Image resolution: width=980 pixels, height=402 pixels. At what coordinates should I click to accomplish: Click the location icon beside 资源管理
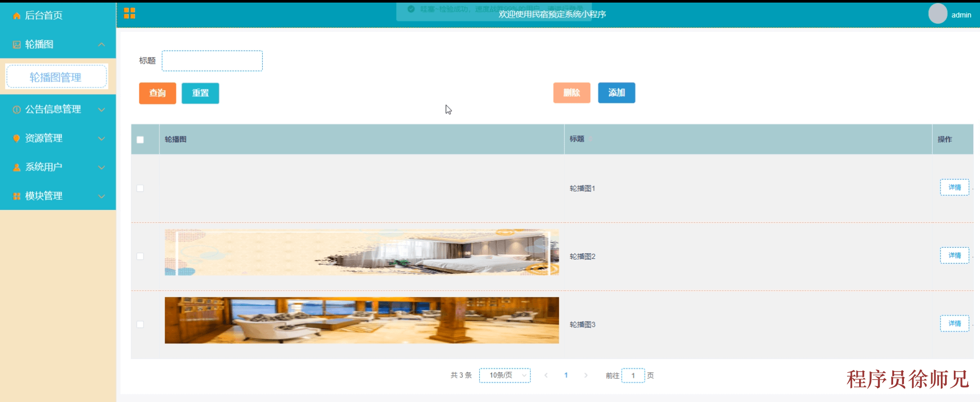pos(16,138)
